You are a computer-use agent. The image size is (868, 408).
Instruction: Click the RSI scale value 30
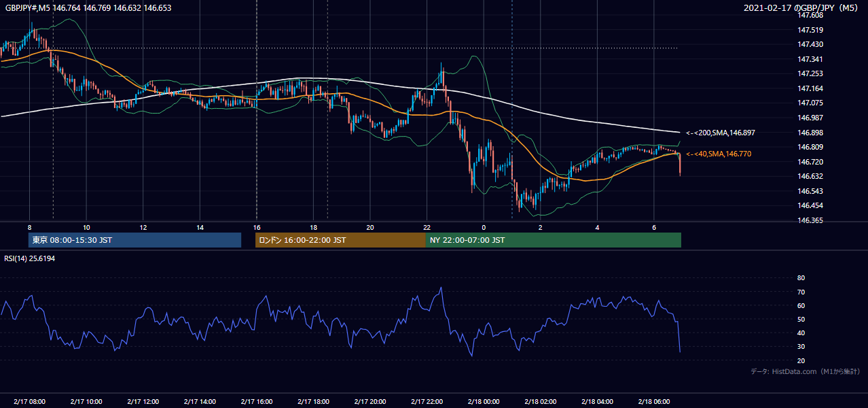801,347
